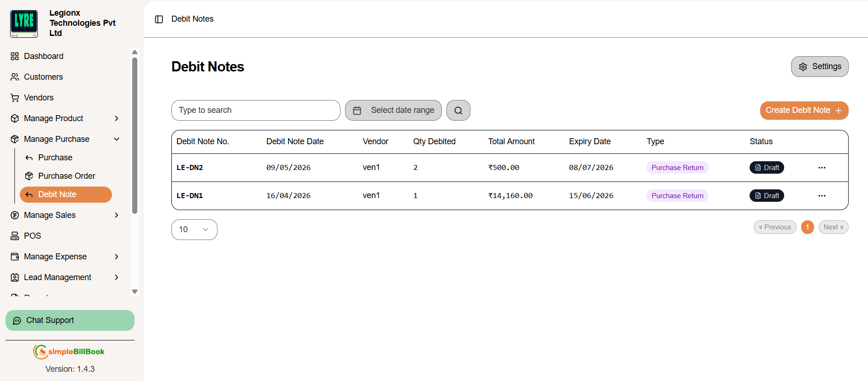Click the sidebar scrollbar thumb
868x381 pixels.
pos(135,136)
